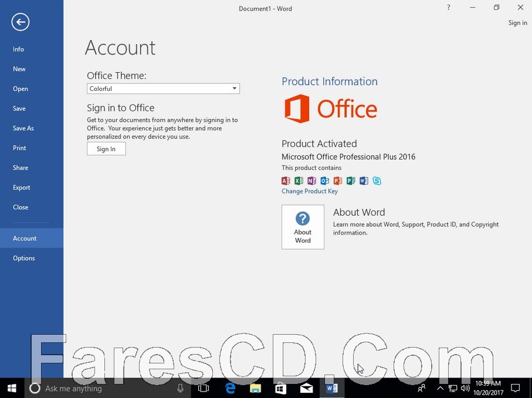Click the microphone icon in search box
532x398 pixels.
point(180,388)
